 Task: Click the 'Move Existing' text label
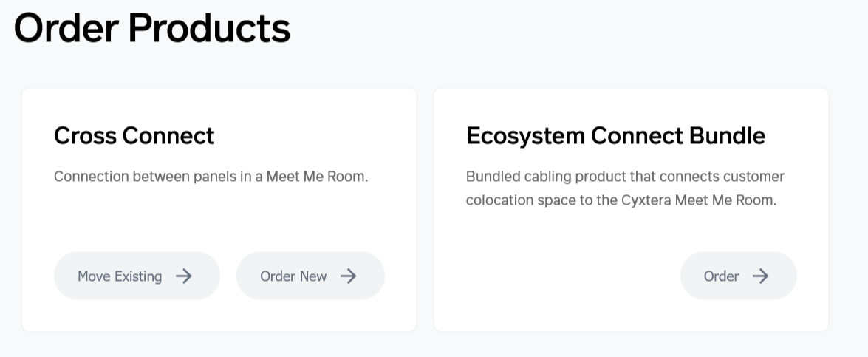coord(120,276)
